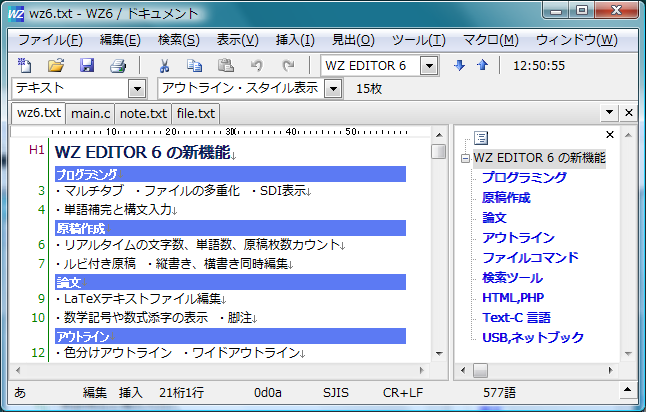Click the outline panel scroll right arrow

[x=611, y=370]
